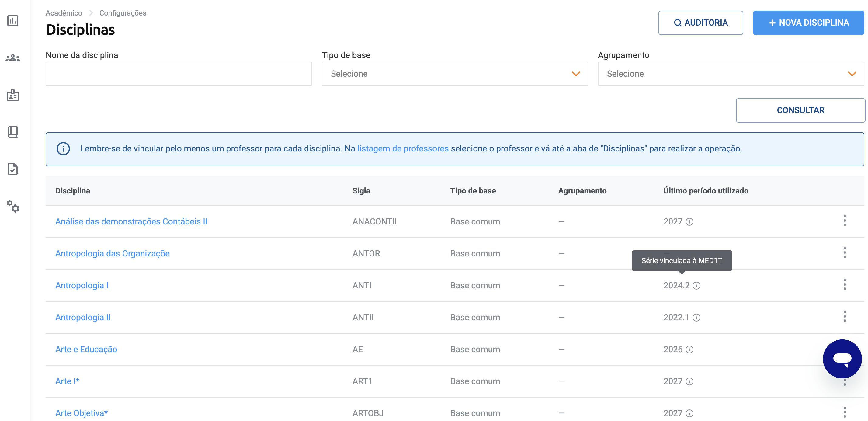
Task: Click the ARTOBJ sigla cell
Action: [x=368, y=414]
